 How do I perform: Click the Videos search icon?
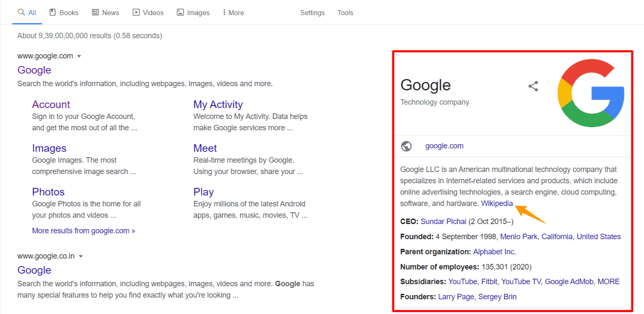(x=136, y=12)
